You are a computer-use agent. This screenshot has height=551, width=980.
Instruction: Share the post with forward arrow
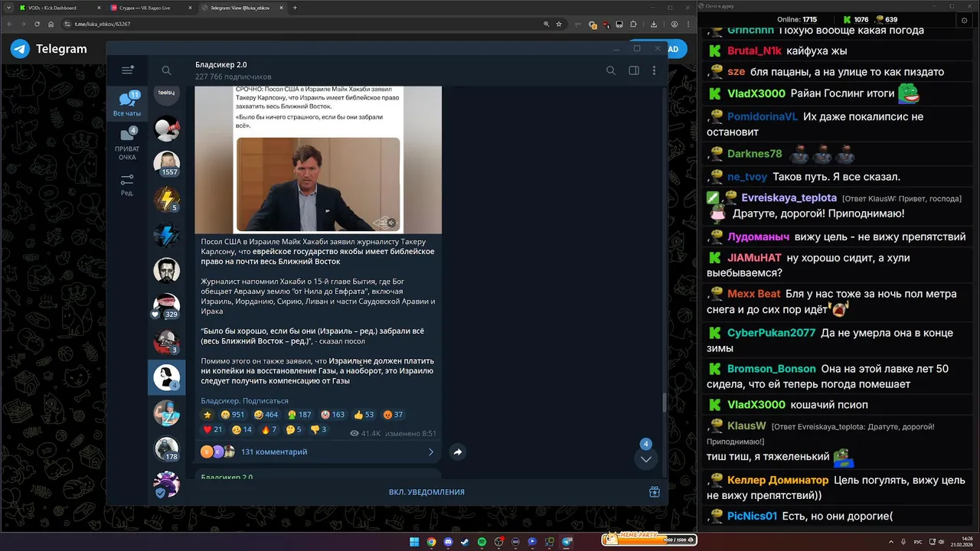(457, 452)
